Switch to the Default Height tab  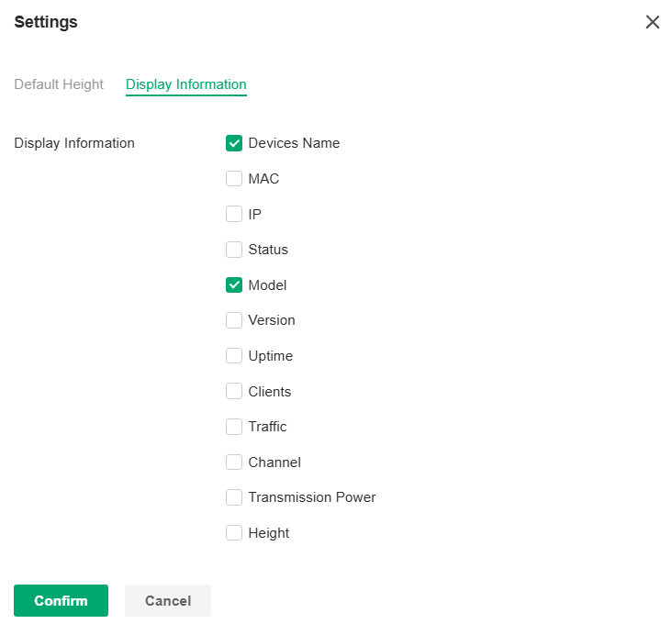[59, 84]
